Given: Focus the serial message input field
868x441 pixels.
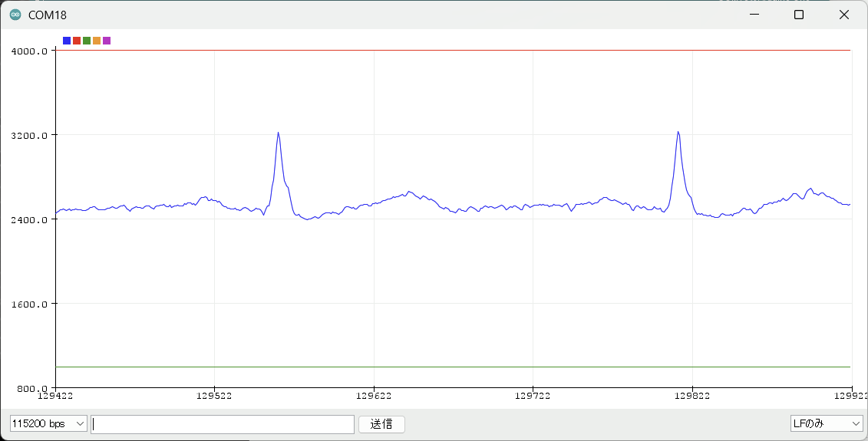Looking at the screenshot, I should click(223, 424).
